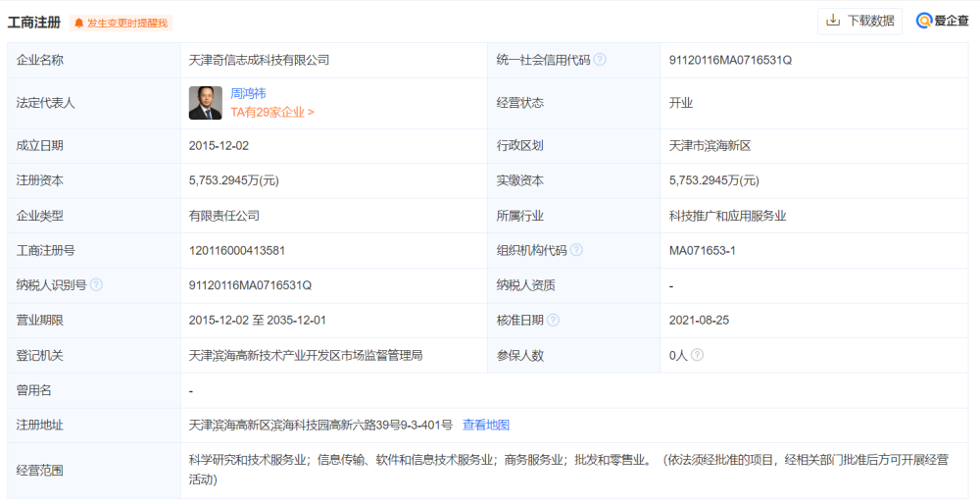Select company name 天津奇信志成科技有限公司

click(259, 60)
